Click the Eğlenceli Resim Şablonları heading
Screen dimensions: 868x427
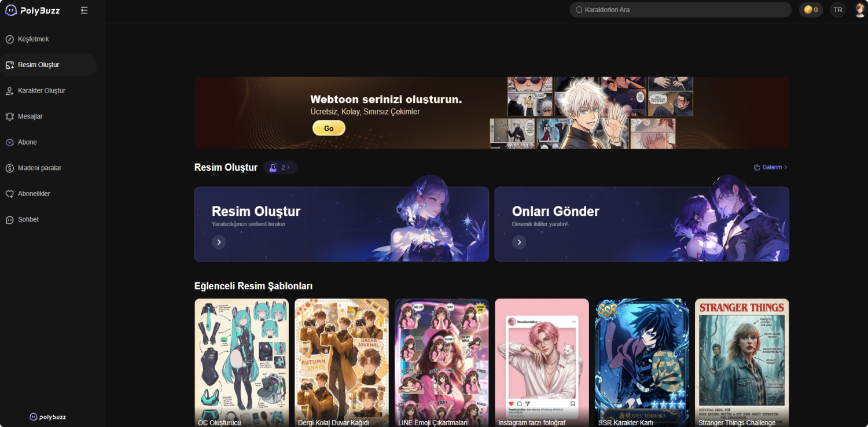pyautogui.click(x=253, y=286)
